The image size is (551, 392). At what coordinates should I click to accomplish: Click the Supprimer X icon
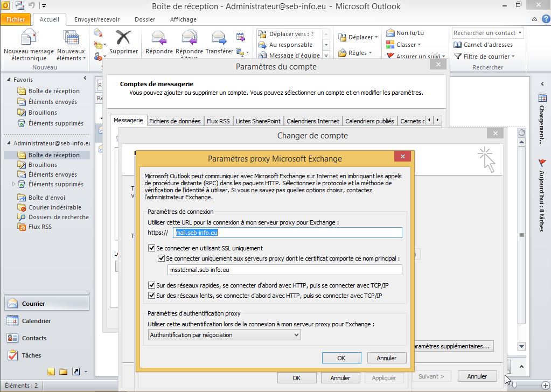(x=123, y=38)
